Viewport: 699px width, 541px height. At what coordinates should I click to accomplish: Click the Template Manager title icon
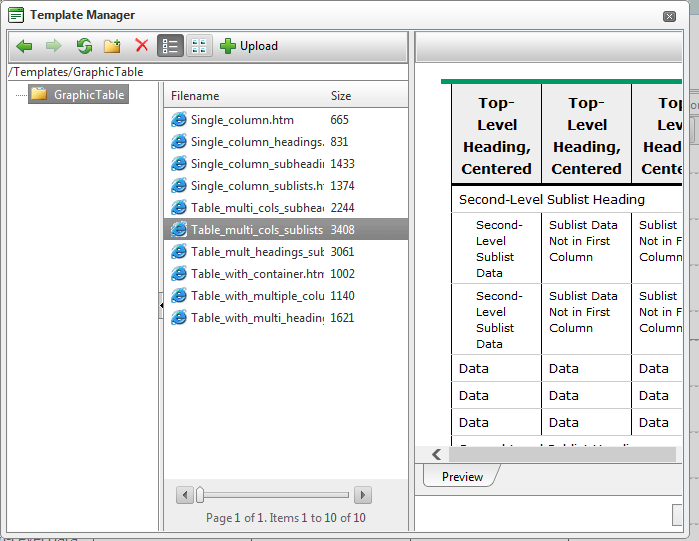tap(16, 15)
